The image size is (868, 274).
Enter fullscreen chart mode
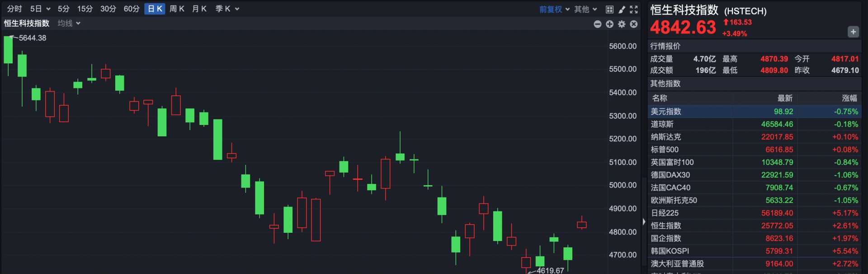(x=634, y=9)
